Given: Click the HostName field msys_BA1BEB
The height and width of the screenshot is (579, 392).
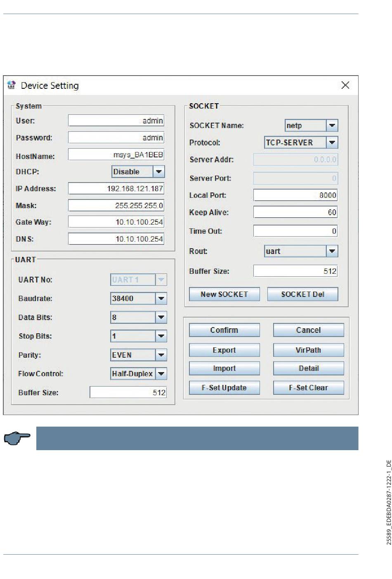Looking at the screenshot, I should coord(116,154).
